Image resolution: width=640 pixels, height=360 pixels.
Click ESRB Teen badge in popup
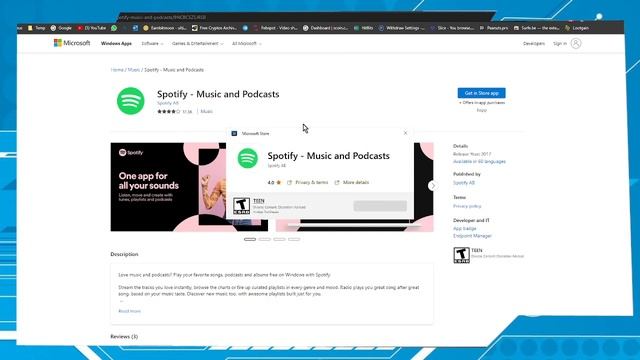coord(241,206)
